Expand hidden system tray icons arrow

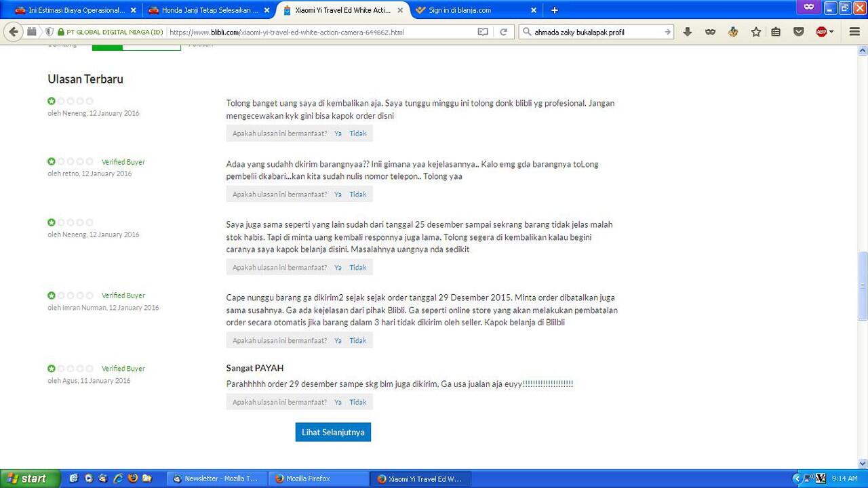click(x=797, y=479)
